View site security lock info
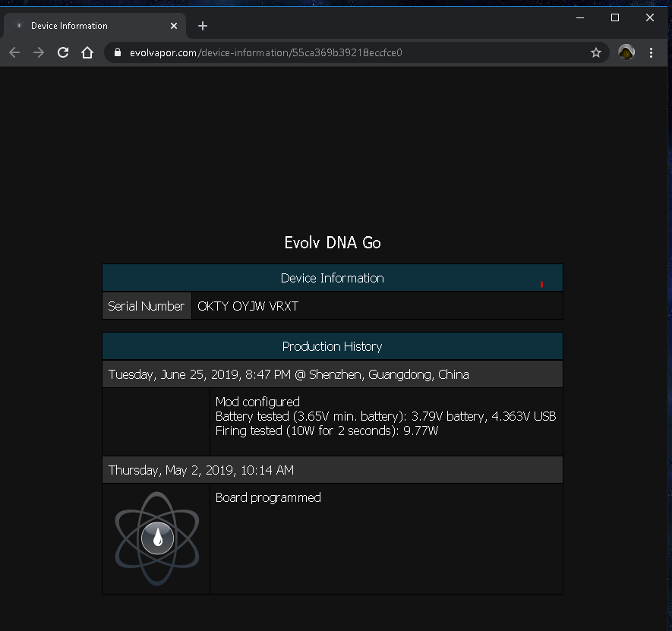 click(117, 52)
